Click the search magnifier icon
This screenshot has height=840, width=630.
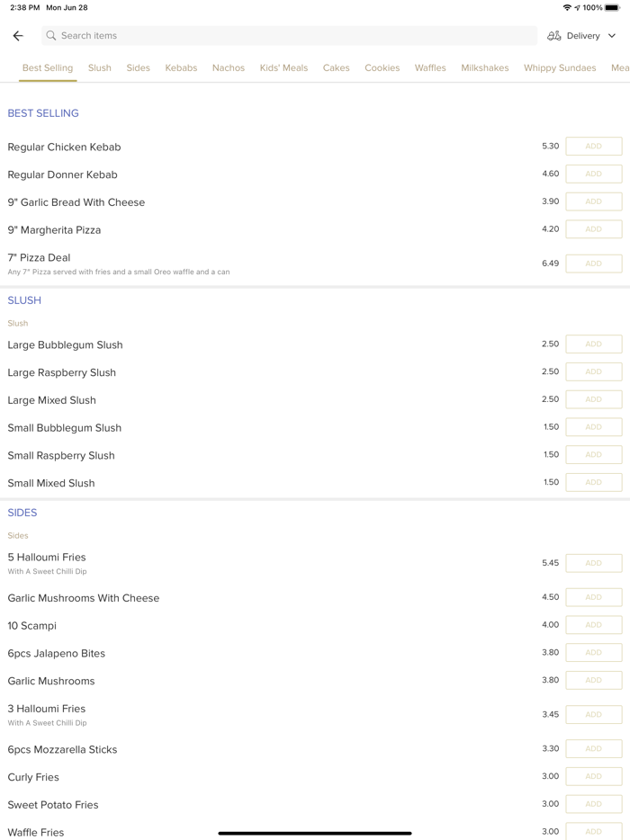[51, 36]
